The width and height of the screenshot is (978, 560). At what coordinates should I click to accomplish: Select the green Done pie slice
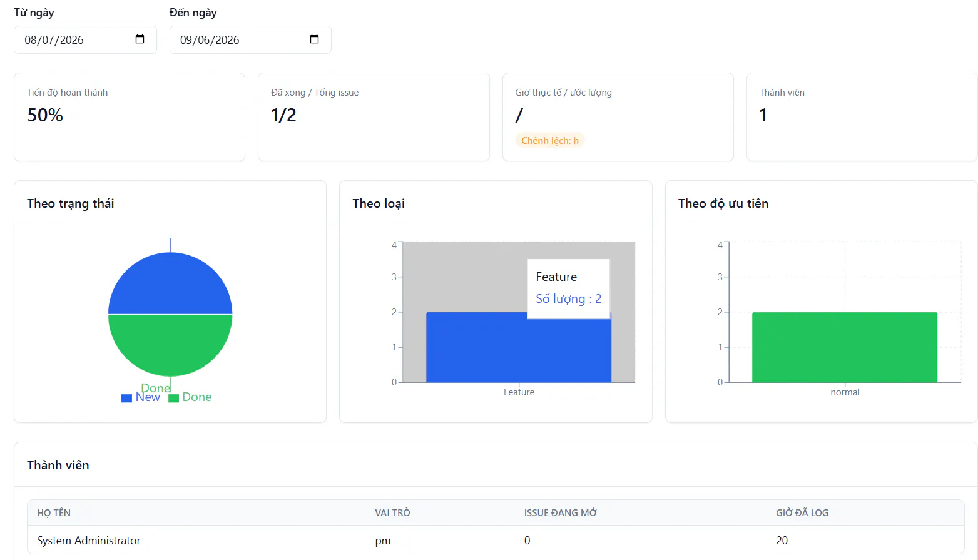pyautogui.click(x=170, y=345)
